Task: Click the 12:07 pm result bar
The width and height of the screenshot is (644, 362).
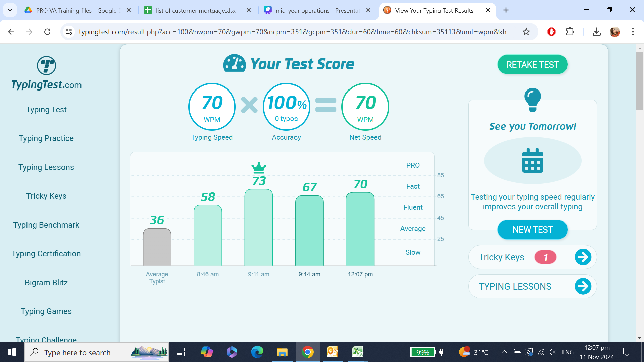Action: 360,229
